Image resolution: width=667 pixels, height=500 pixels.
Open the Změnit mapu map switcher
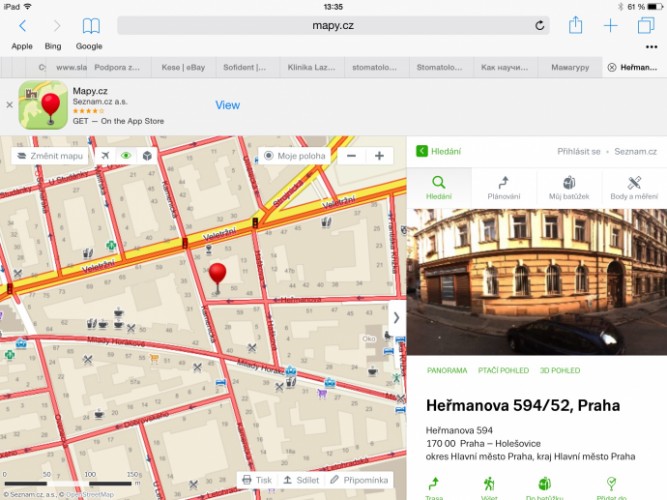(50, 156)
